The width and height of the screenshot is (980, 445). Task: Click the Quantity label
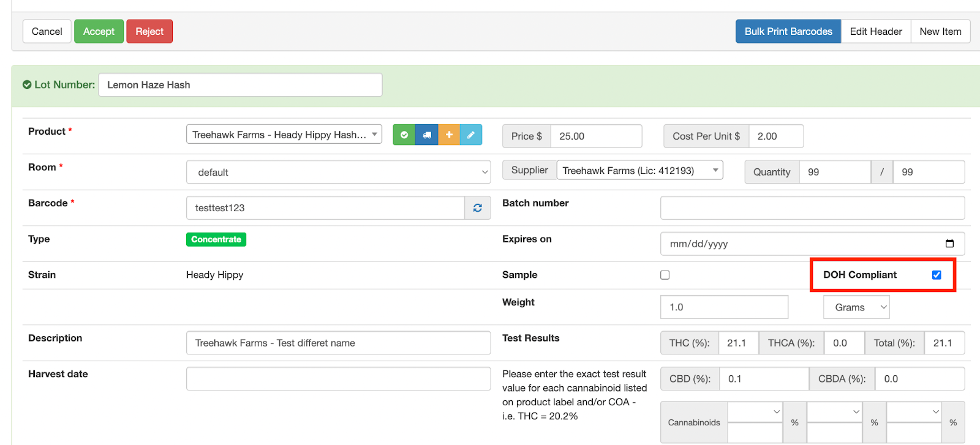coord(772,172)
